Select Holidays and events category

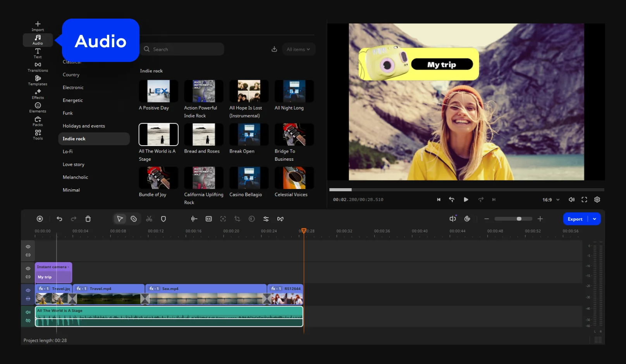pyautogui.click(x=84, y=126)
